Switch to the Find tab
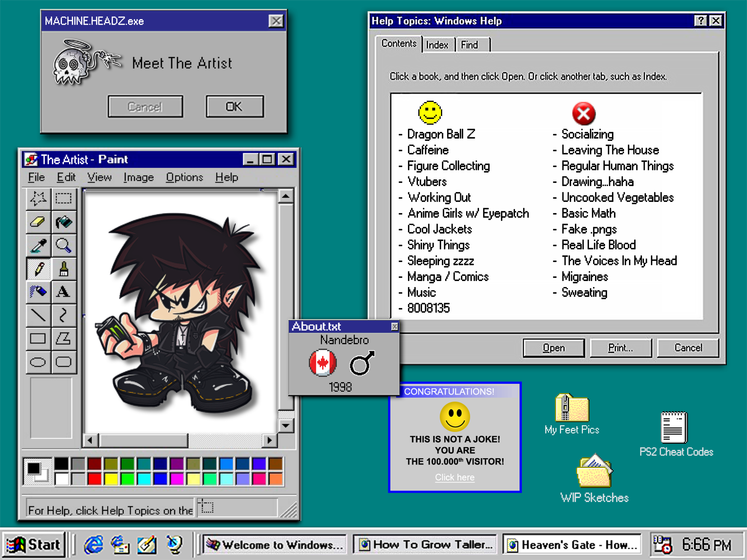This screenshot has width=747, height=560. tap(472, 45)
